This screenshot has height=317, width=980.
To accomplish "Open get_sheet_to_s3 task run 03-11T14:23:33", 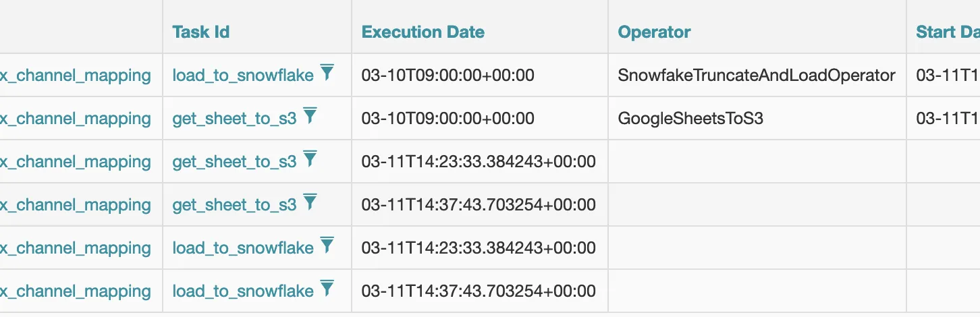I will (234, 162).
